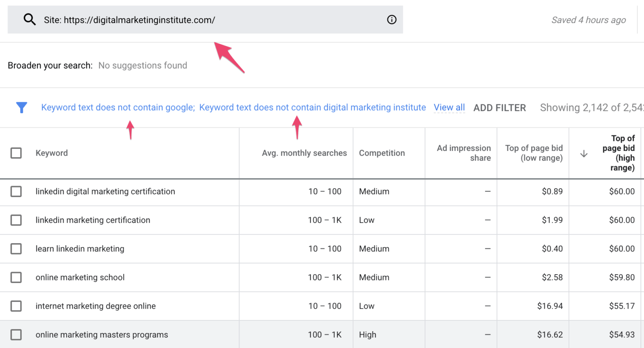Check 'linkedin marketing certification' keyword
Viewport: 644px width, 348px height.
16,220
